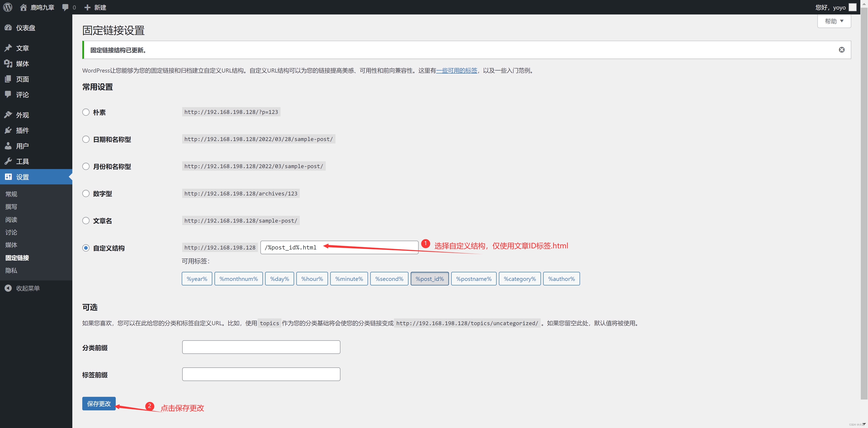Click the 工具 wrench icon
Viewport: 868px width, 428px height.
pos(8,161)
